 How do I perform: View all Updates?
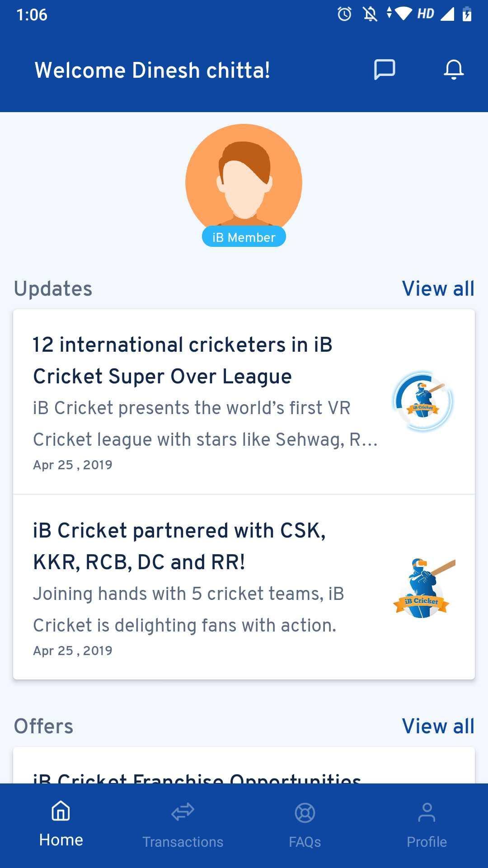[438, 289]
